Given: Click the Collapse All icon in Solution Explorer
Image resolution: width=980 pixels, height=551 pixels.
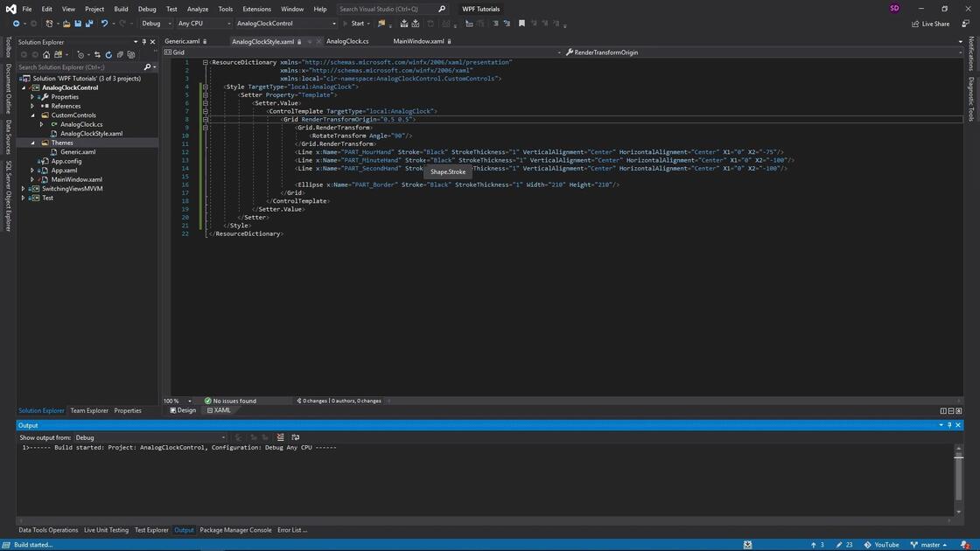Looking at the screenshot, I should [x=119, y=55].
